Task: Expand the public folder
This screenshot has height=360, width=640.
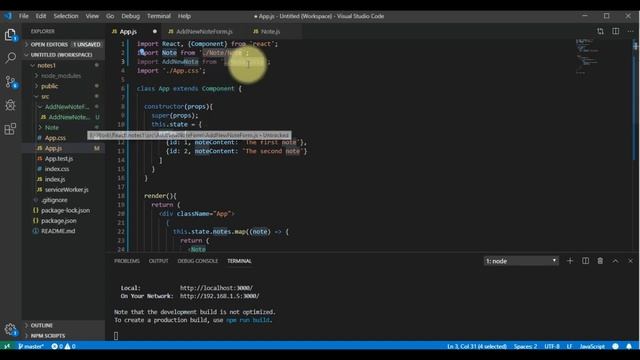Action: point(64,86)
